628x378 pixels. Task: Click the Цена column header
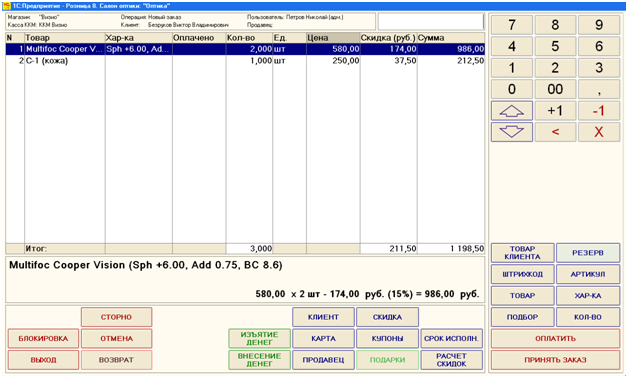(x=333, y=38)
